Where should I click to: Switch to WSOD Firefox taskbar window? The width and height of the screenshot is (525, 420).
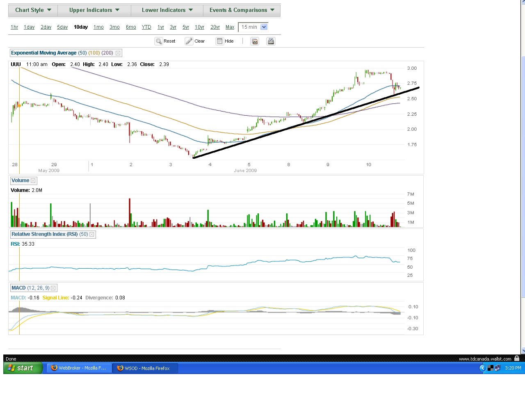(x=146, y=368)
